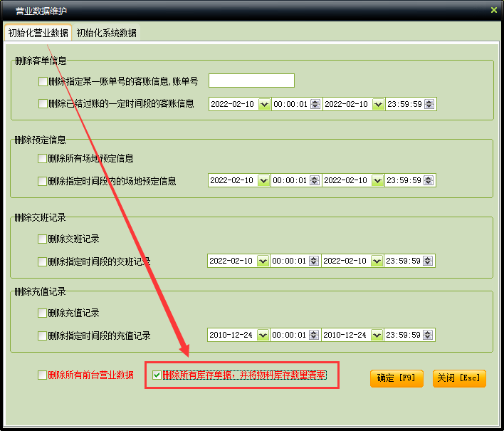
Task: Click the 账单号 input field
Action: [251, 81]
